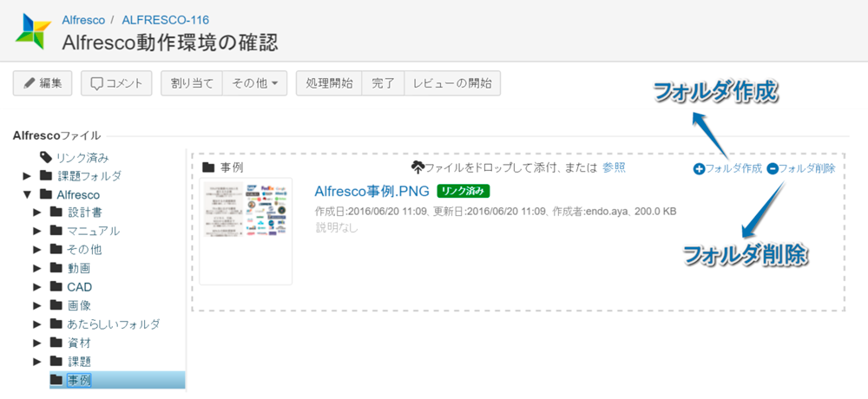Select the 課題 folder in the tree
This screenshot has height=399, width=868.
(x=79, y=362)
